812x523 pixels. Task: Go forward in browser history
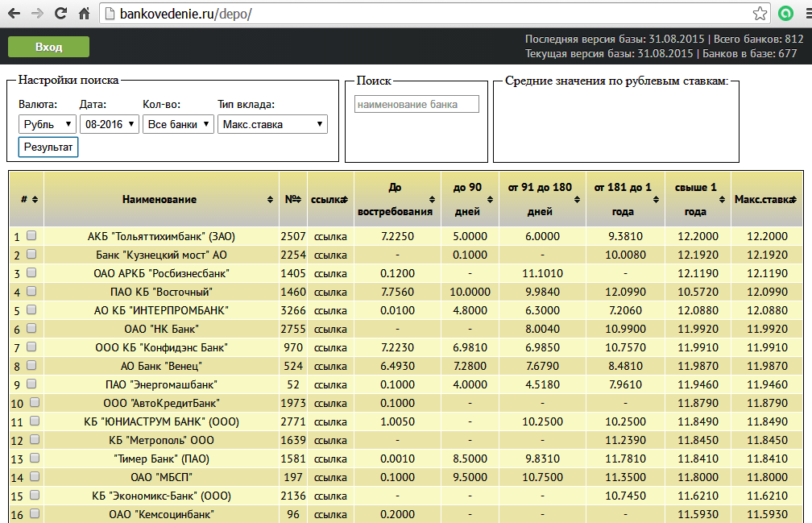coord(37,14)
